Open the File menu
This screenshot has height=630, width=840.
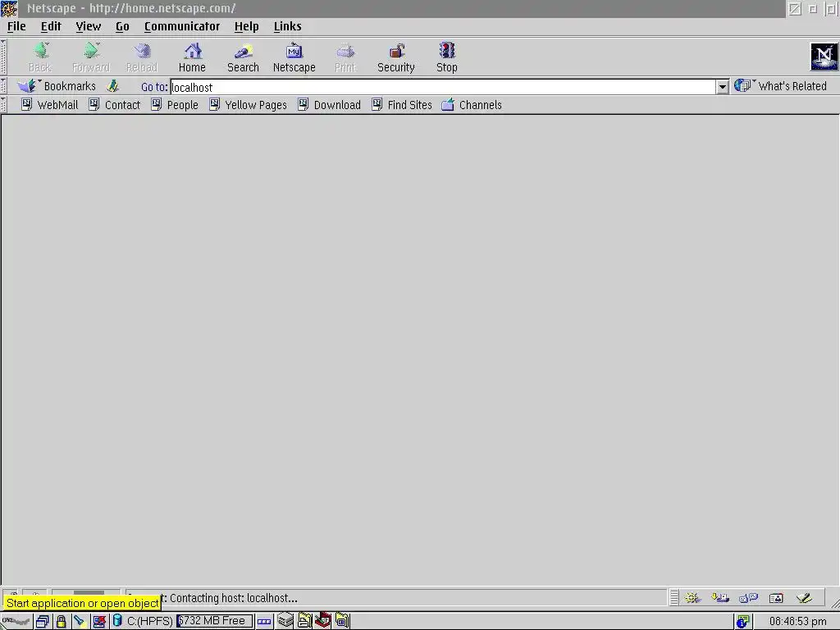click(x=16, y=26)
